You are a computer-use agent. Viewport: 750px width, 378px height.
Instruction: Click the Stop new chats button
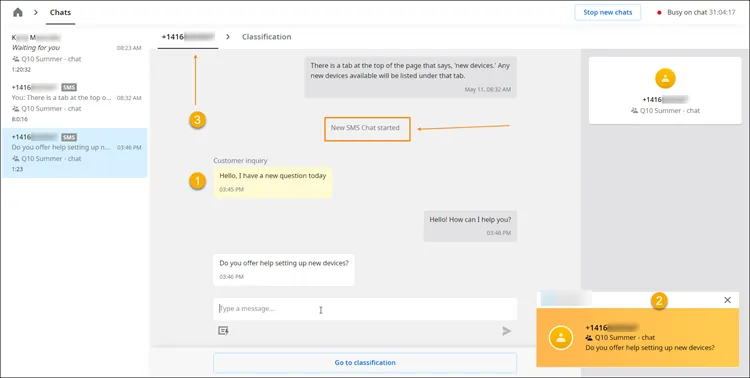(x=607, y=12)
